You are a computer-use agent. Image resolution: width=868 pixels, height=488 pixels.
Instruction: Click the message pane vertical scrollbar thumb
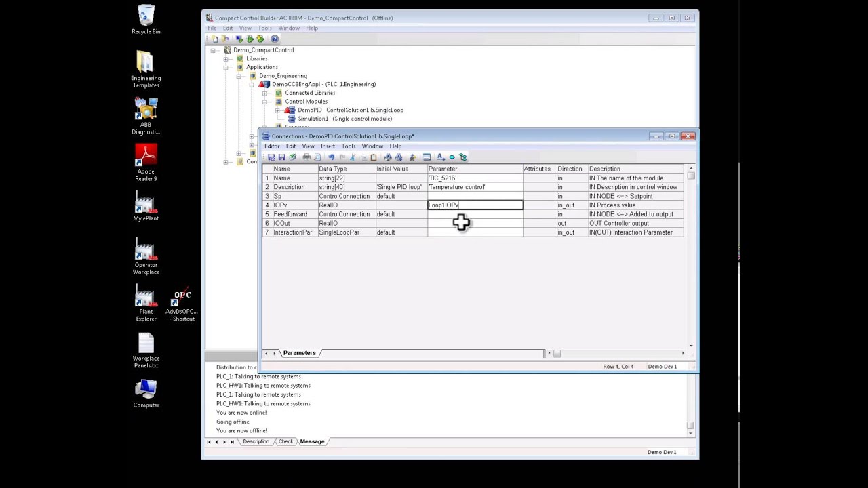point(690,425)
